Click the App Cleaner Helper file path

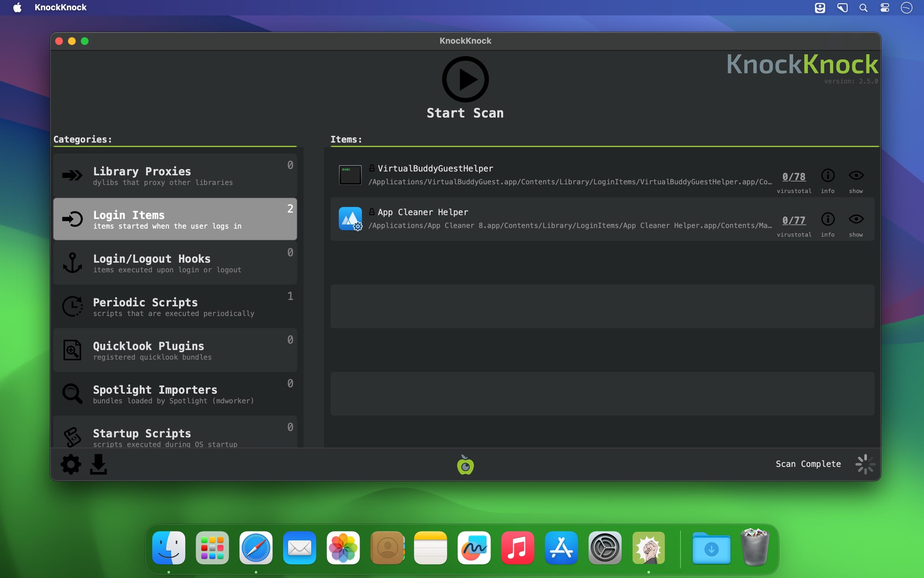[570, 225]
